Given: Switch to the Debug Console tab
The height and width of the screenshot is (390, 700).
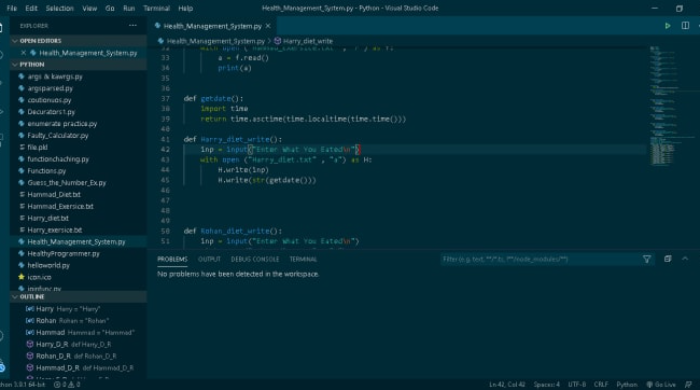Looking at the screenshot, I should pos(255,259).
